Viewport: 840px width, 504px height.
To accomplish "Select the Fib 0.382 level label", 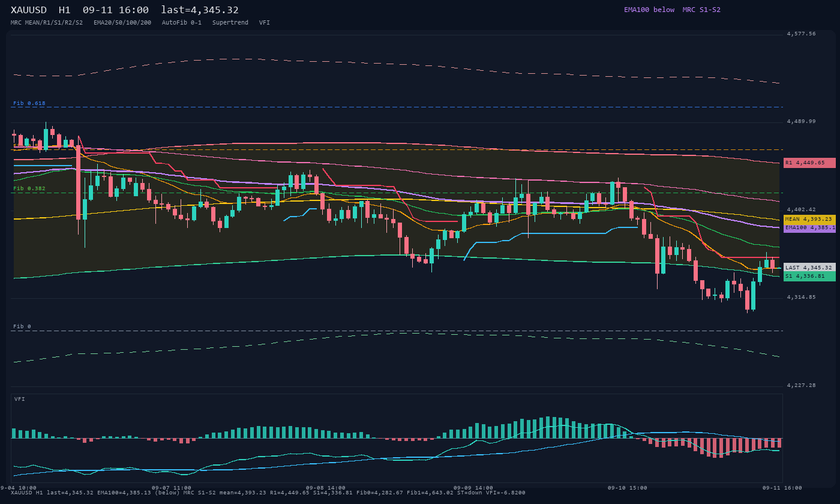I will (x=29, y=188).
